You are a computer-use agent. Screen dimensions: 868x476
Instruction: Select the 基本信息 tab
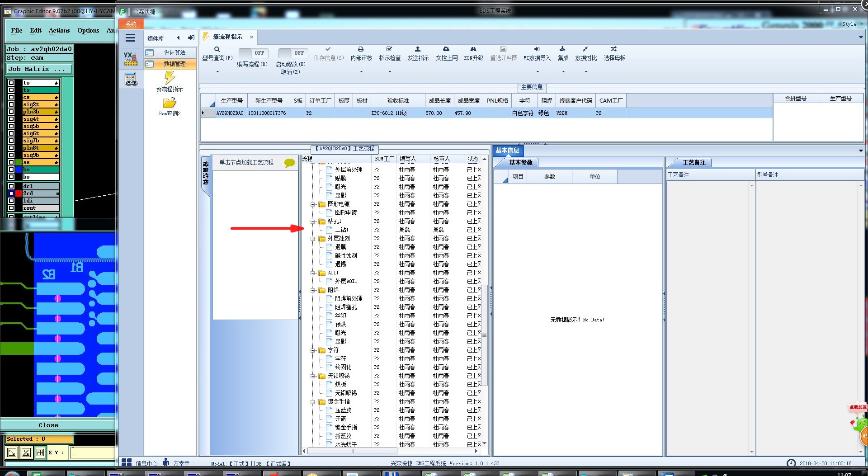pos(507,150)
